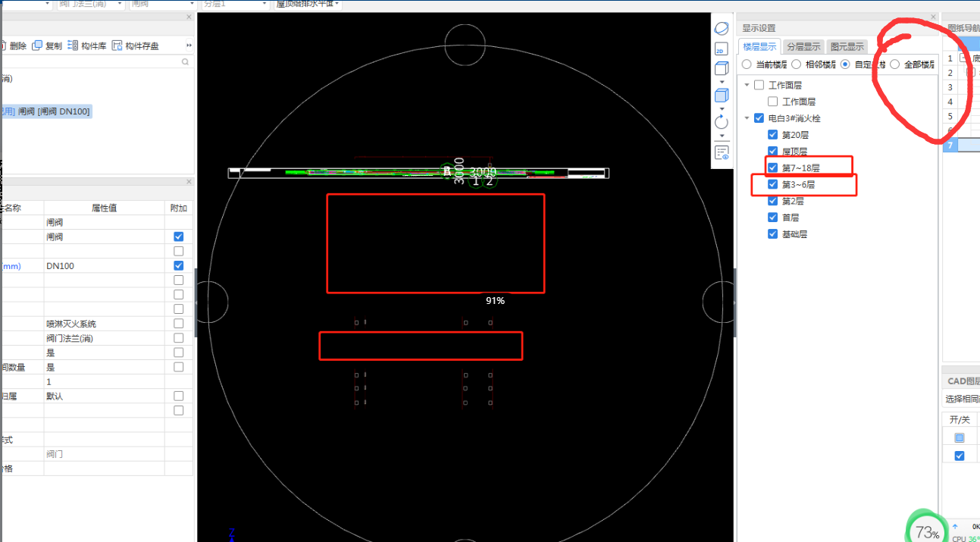Click the copy (复制) icon
This screenshot has height=542, width=980.
coord(37,45)
